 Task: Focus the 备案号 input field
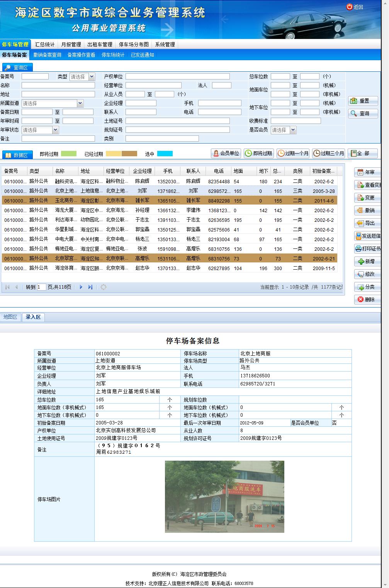pyautogui.click(x=35, y=76)
